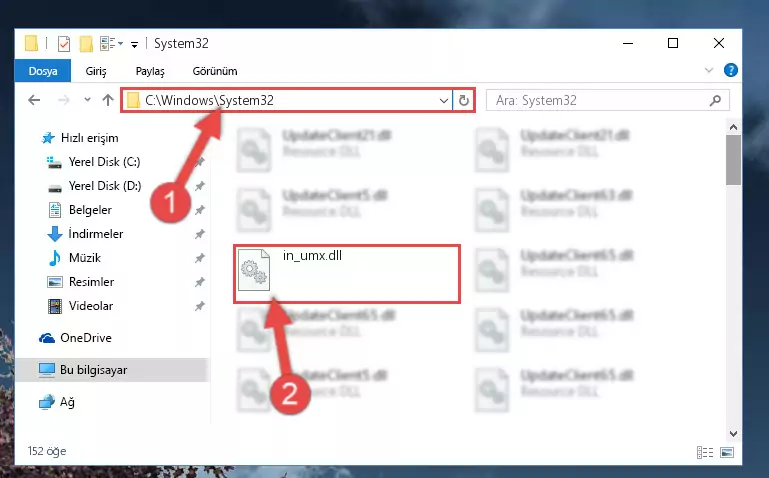Switch to large icons view in status bar

pyautogui.click(x=727, y=452)
